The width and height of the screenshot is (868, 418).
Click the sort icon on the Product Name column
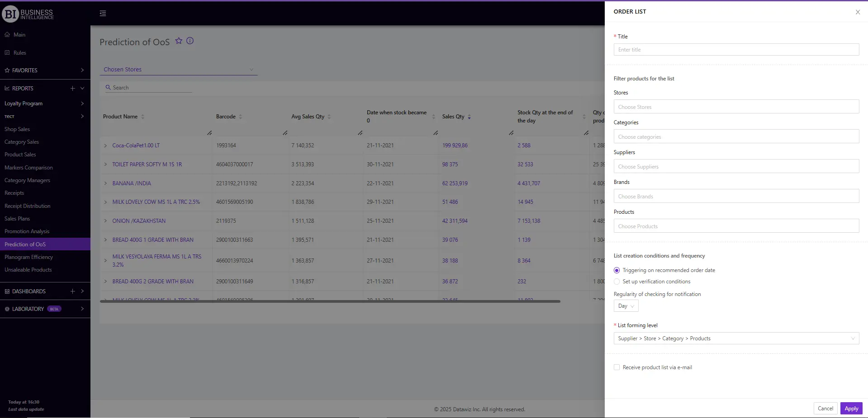143,117
